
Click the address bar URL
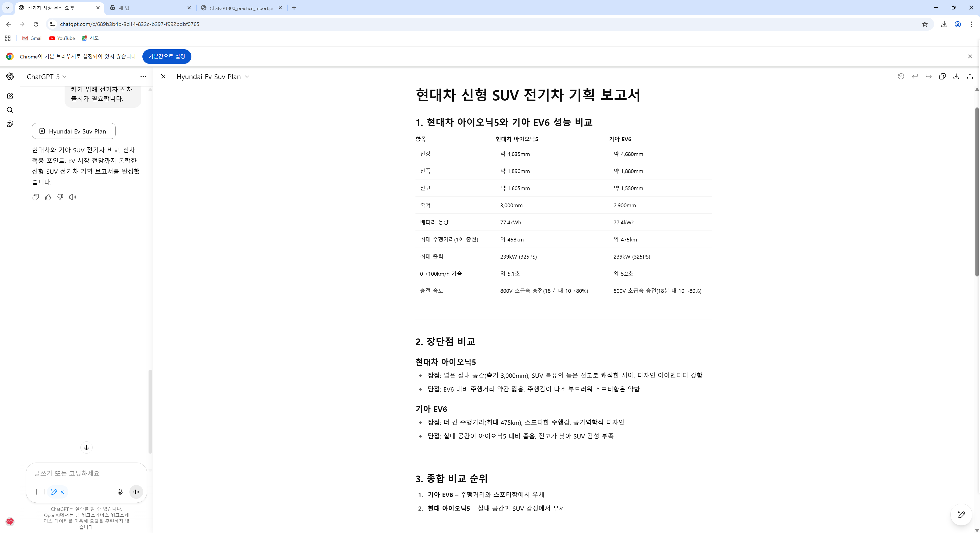pos(130,24)
